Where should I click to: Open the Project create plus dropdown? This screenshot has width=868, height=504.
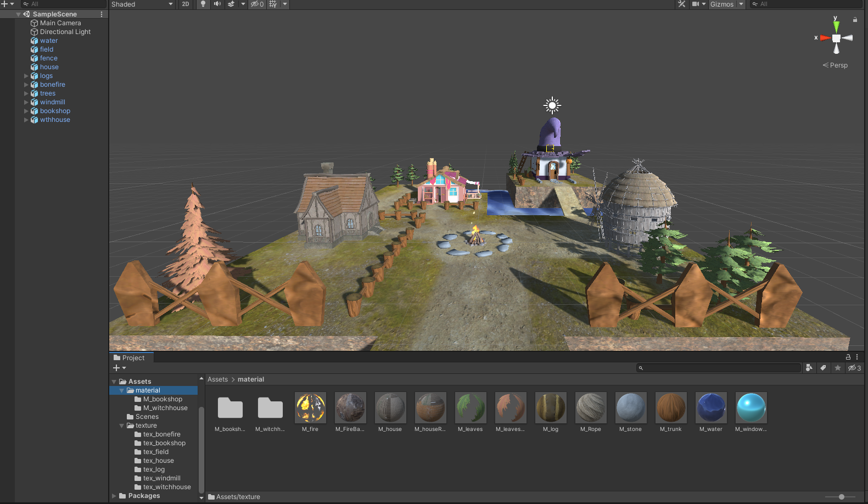(x=119, y=368)
